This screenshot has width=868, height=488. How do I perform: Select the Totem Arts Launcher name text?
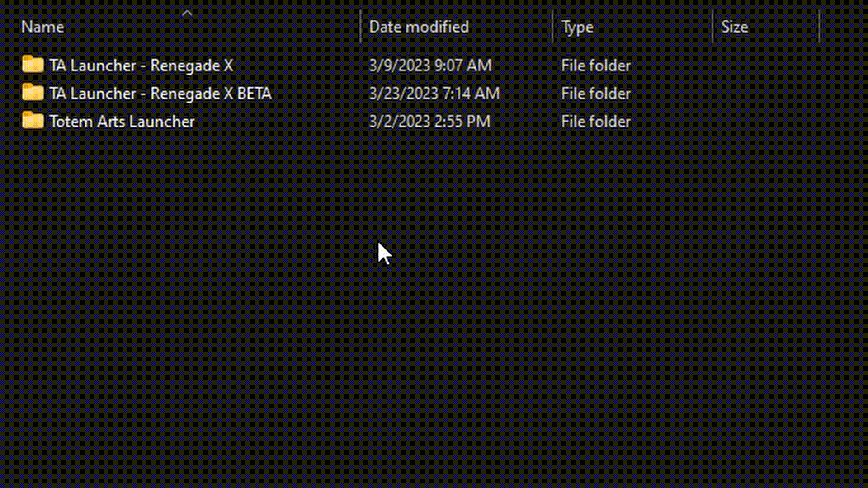[122, 122]
